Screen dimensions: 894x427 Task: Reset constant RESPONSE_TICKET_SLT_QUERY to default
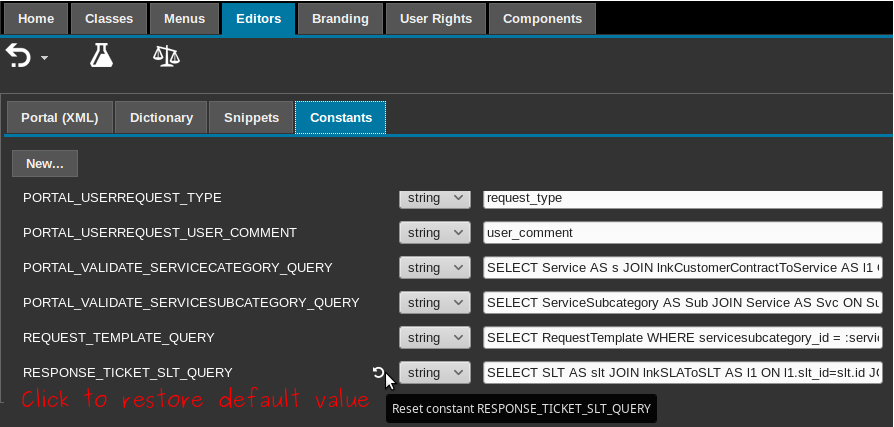pyautogui.click(x=379, y=373)
